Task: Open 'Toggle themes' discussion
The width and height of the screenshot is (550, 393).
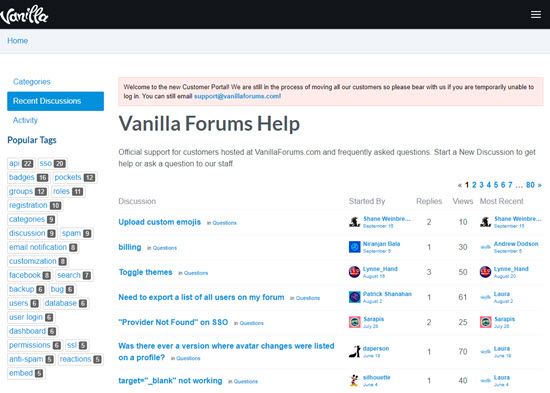Action: click(x=146, y=272)
